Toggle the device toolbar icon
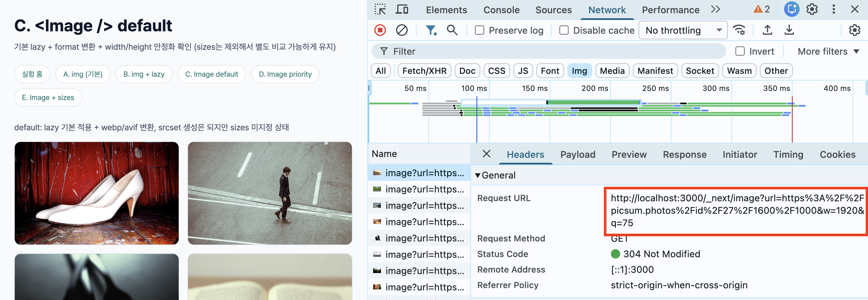This screenshot has height=300, width=868. coord(402,9)
